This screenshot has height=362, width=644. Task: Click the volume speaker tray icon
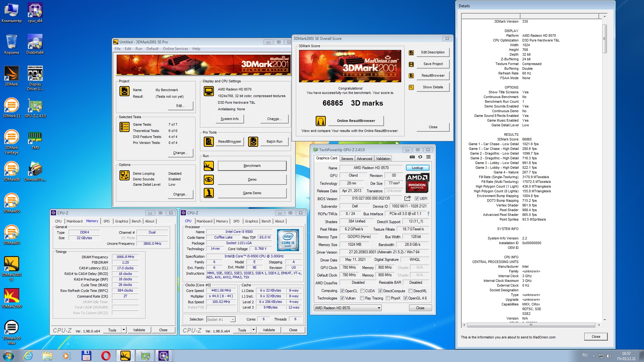click(x=609, y=356)
